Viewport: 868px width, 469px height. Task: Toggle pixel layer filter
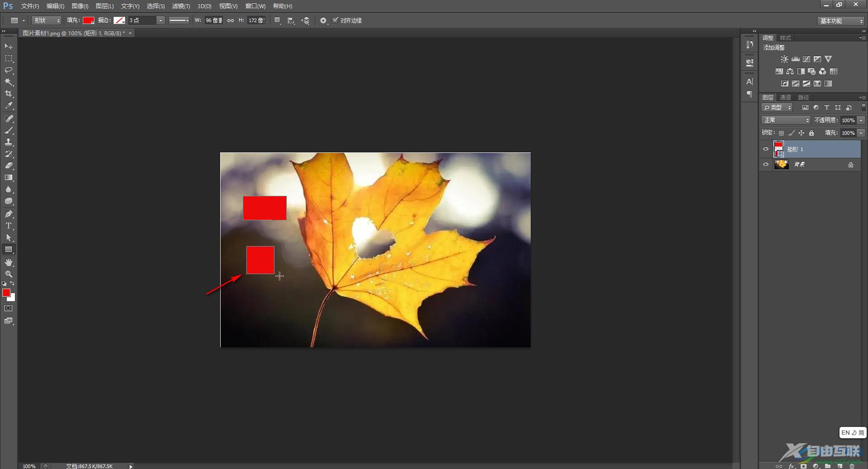coord(805,108)
